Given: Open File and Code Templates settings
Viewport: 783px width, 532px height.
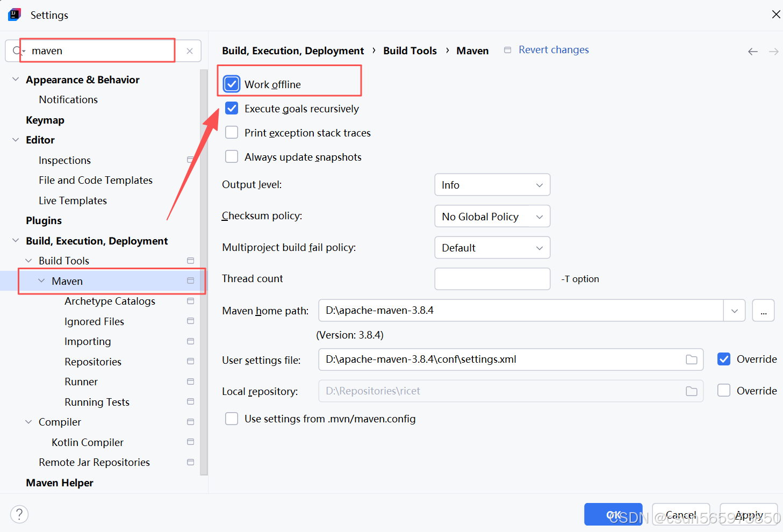Looking at the screenshot, I should [x=96, y=180].
